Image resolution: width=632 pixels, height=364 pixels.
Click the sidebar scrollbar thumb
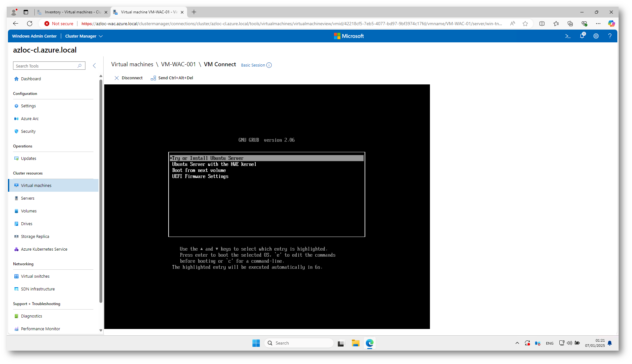(101, 191)
